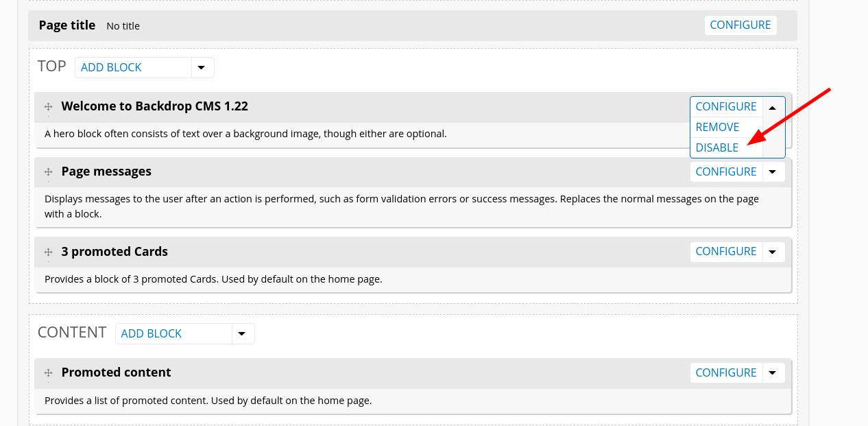This screenshot has height=426, width=868.
Task: Configure the 3 promoted Cards block
Action: [x=726, y=251]
